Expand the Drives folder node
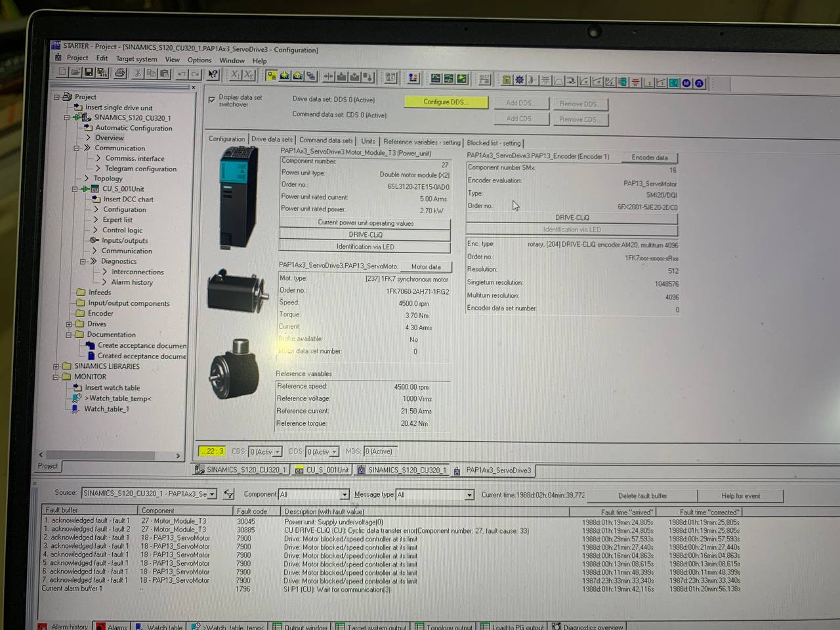The width and height of the screenshot is (840, 630). (x=69, y=324)
